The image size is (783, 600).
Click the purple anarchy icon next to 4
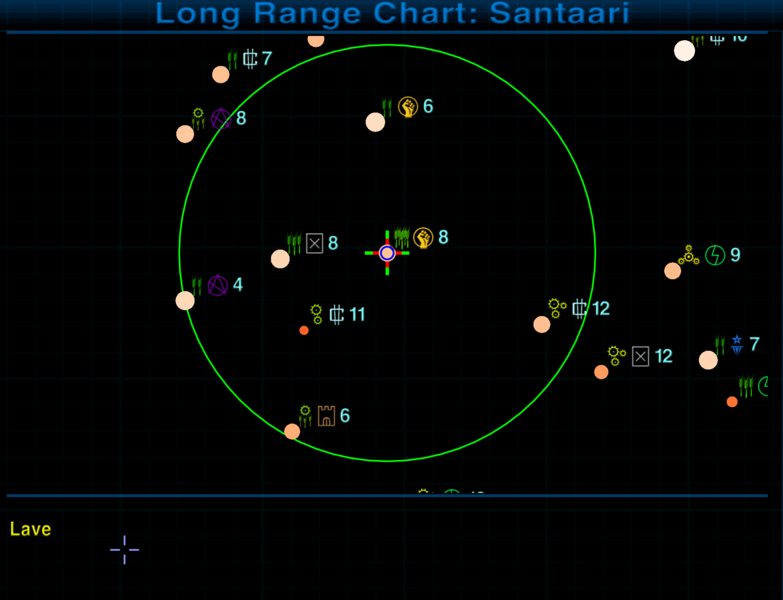(218, 286)
